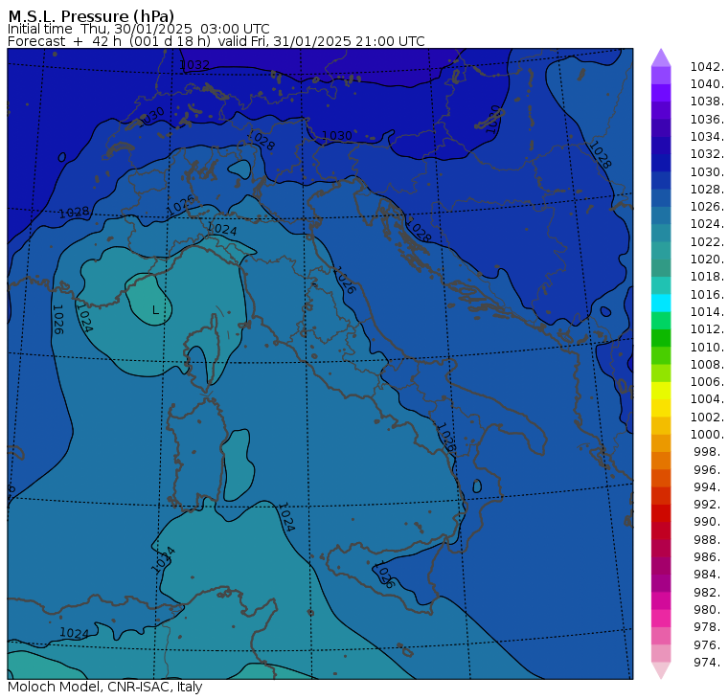Click the purple arrow at the top of the colorbar

click(x=661, y=58)
